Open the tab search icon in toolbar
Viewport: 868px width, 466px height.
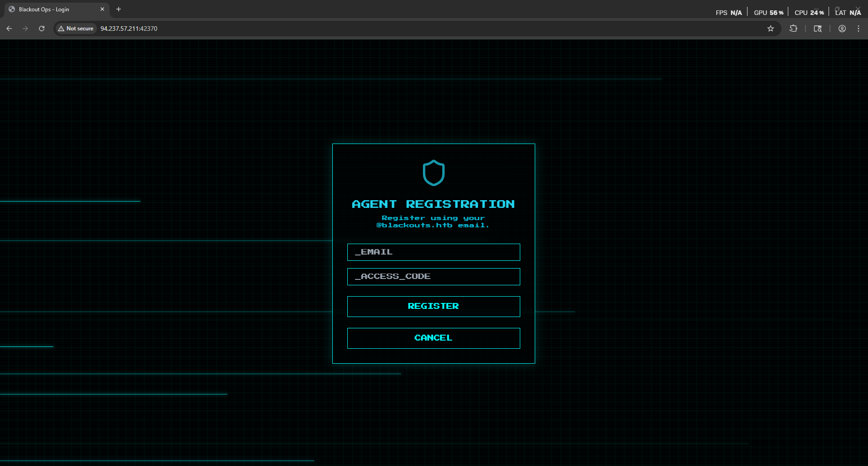click(818, 29)
